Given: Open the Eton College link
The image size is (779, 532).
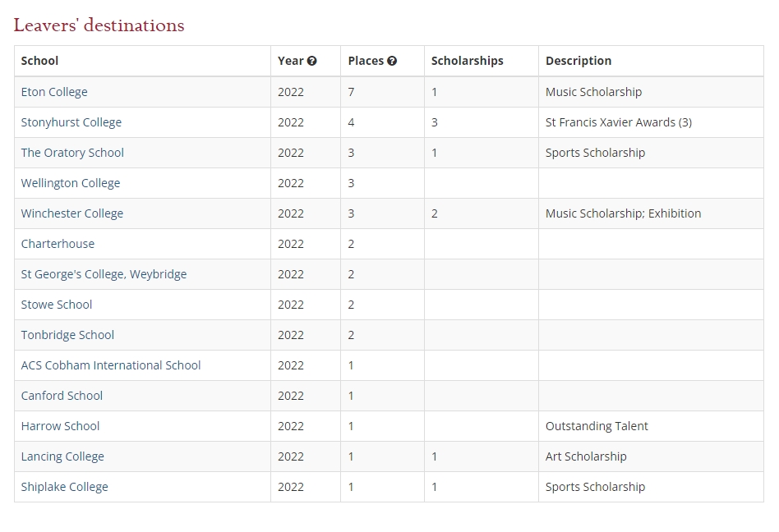Looking at the screenshot, I should (x=54, y=92).
